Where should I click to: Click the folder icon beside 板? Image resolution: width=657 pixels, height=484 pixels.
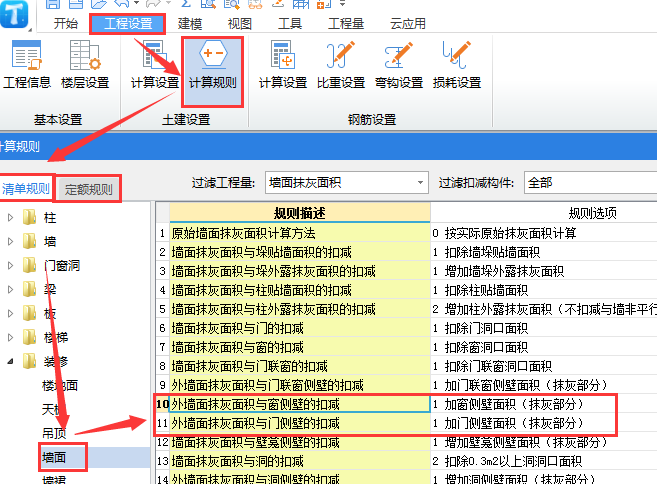tap(29, 313)
